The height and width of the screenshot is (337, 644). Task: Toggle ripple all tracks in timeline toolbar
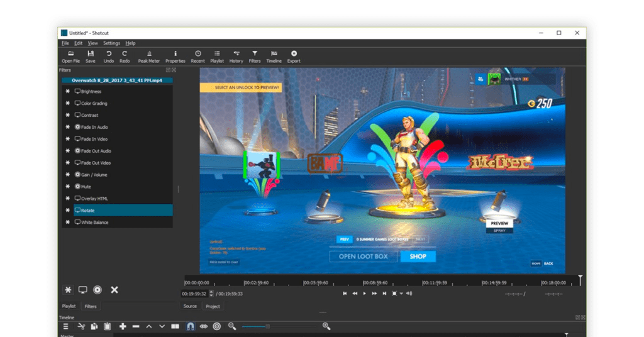pyautogui.click(x=217, y=326)
